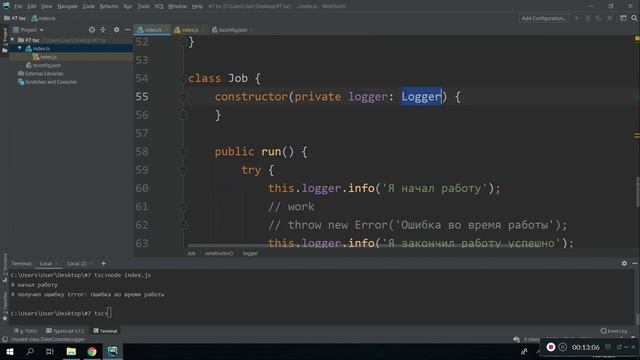Open File Explorer from the taskbar
This screenshot has height=360, width=640.
pos(71,351)
